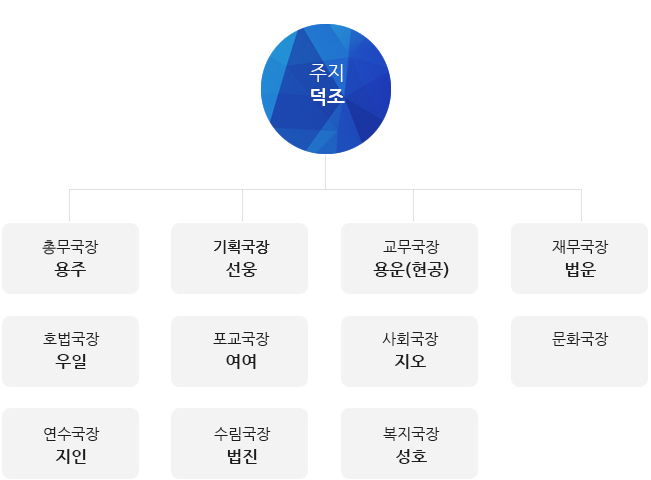Open the 연수국장 card

(x=70, y=444)
